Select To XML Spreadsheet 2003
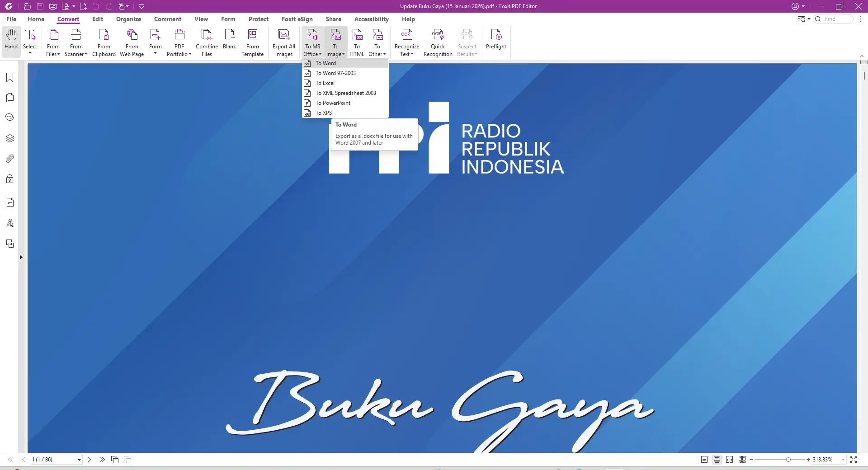The image size is (868, 470). (x=345, y=93)
